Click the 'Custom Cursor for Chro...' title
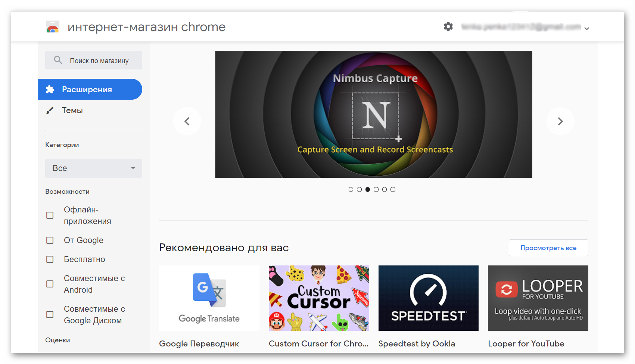 318,344
